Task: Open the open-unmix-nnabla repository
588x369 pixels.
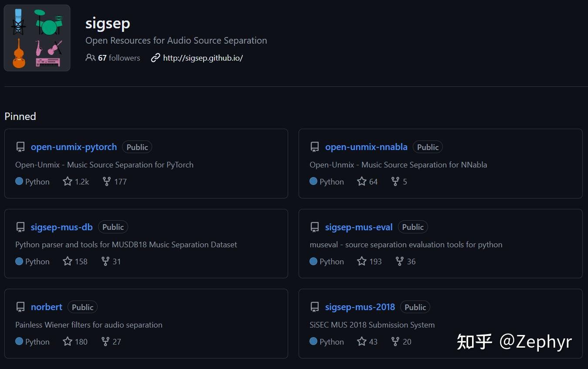Action: [x=366, y=147]
